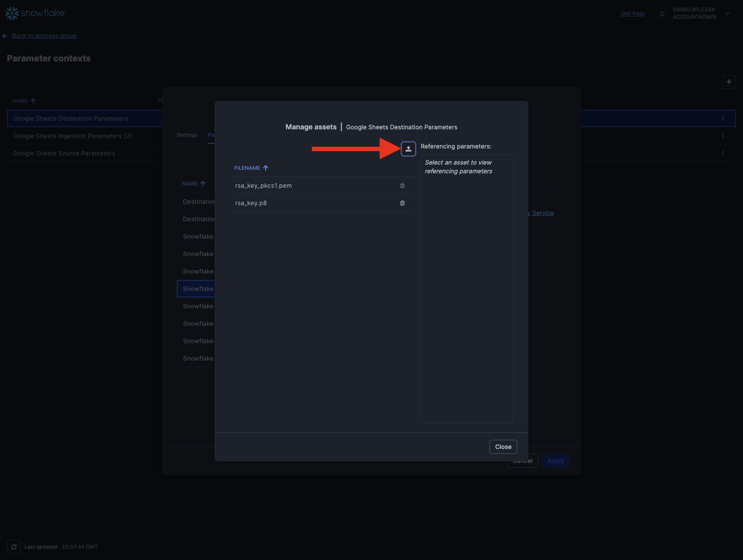The width and height of the screenshot is (743, 560).
Task: Click the refresh icon near Last updated
Action: pos(14,547)
